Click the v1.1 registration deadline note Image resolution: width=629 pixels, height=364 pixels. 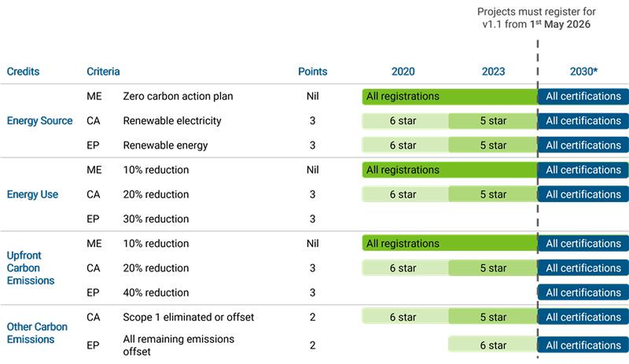click(536, 18)
